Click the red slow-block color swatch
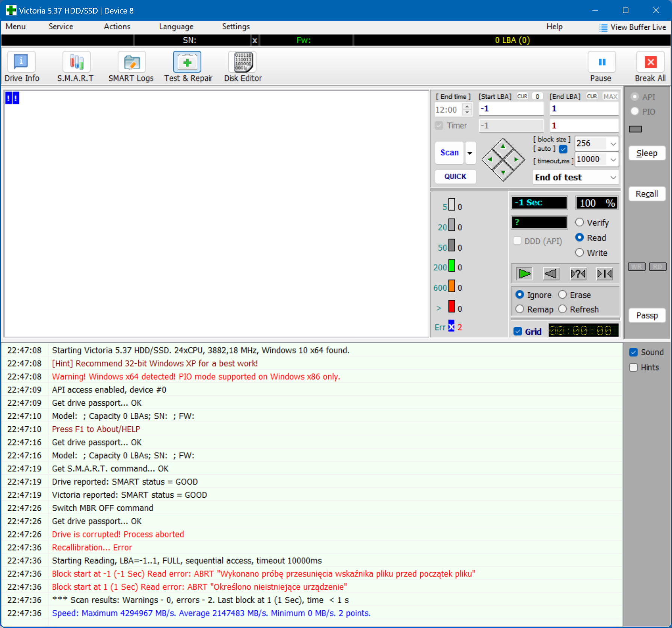 (x=452, y=306)
